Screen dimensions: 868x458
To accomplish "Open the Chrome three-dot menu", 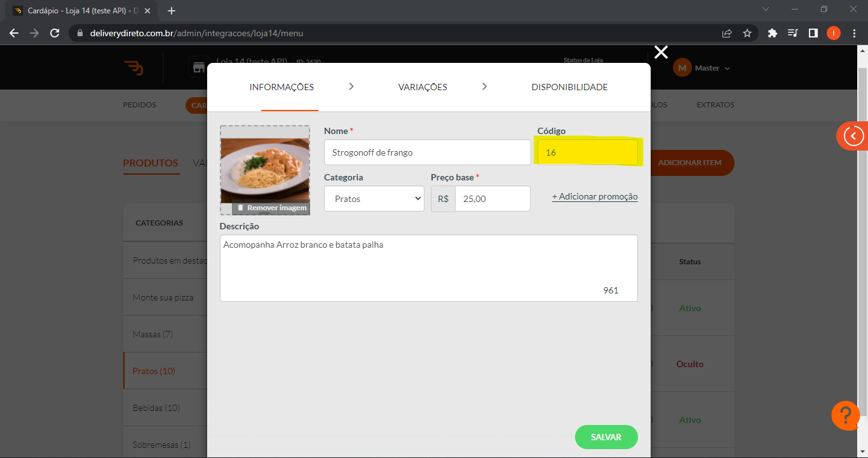I will [854, 33].
